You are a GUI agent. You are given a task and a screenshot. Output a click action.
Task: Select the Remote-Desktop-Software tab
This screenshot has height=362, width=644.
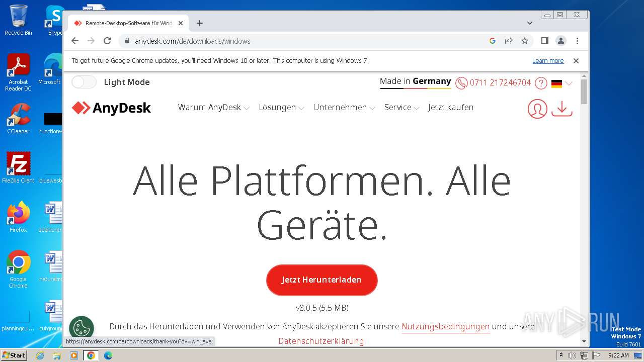click(128, 23)
